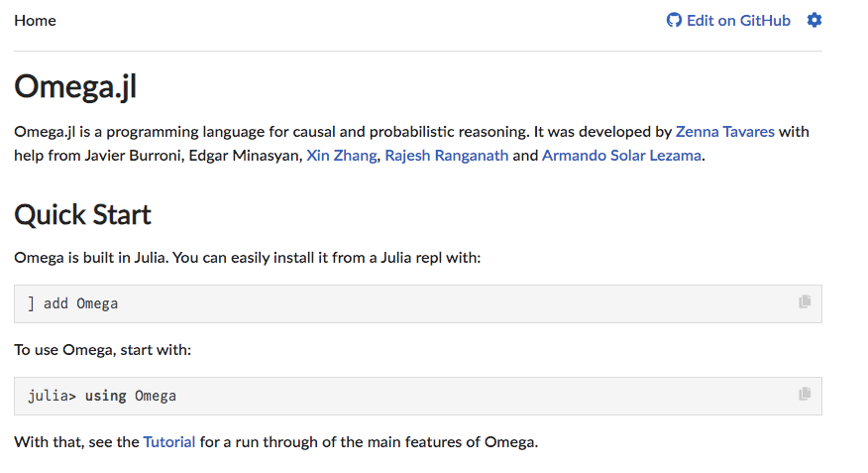
Task: Click the Omega.jl page heading
Action: pyautogui.click(x=75, y=87)
